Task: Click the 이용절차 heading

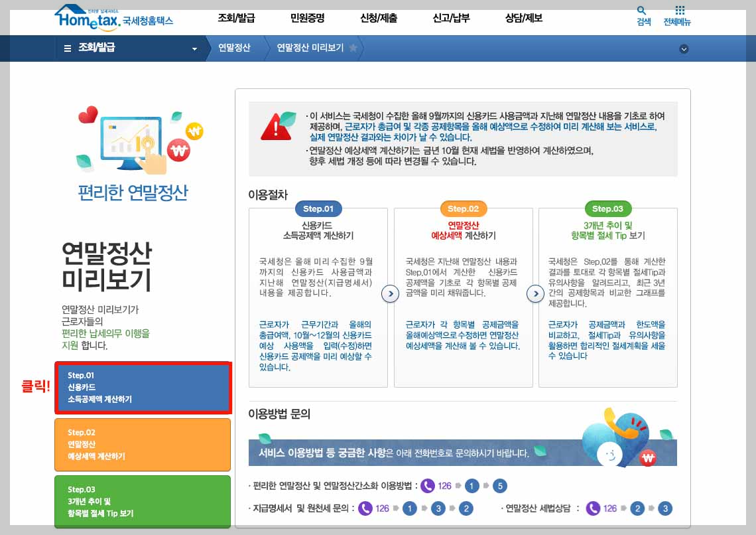Action: [268, 195]
